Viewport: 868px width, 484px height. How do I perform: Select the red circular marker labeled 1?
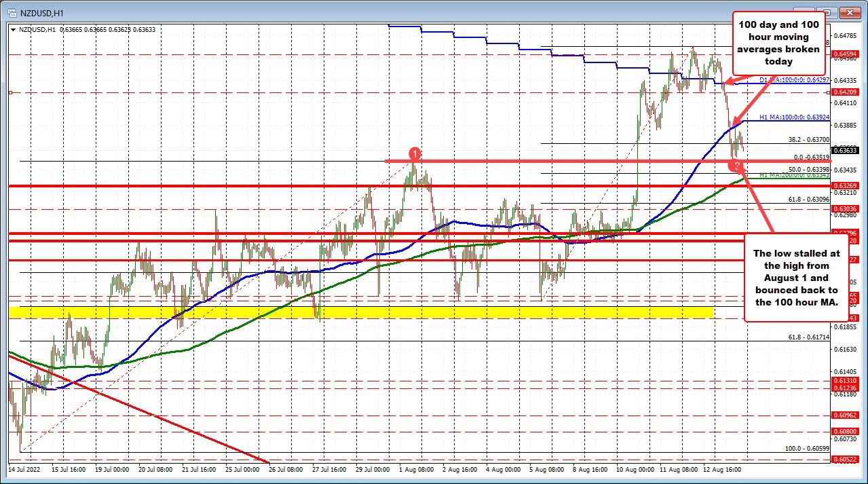point(415,154)
